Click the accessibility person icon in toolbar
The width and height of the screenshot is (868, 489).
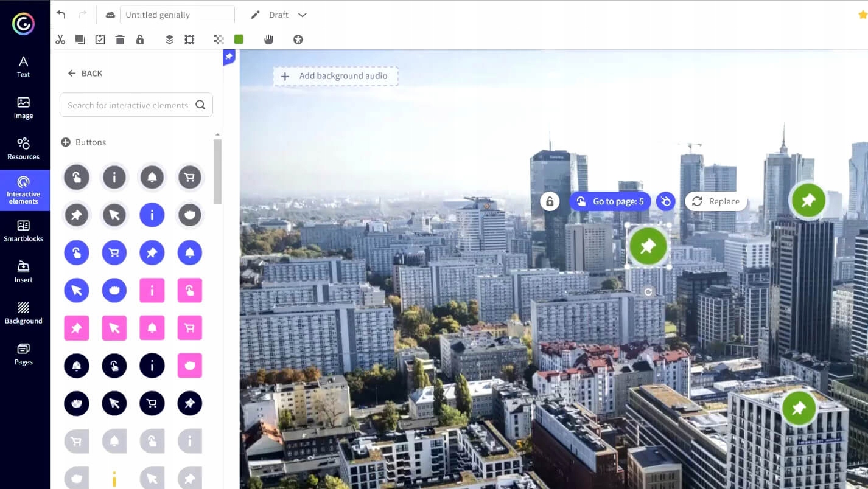pyautogui.click(x=298, y=40)
